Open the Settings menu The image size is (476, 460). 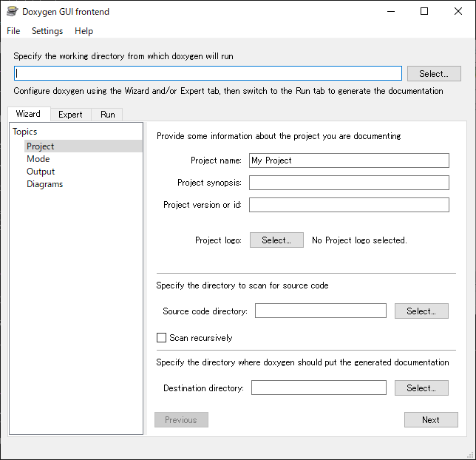(47, 31)
